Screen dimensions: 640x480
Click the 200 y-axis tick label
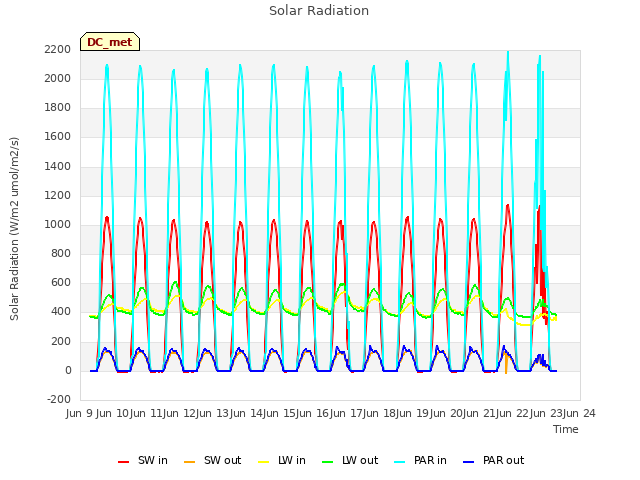pyautogui.click(x=61, y=341)
